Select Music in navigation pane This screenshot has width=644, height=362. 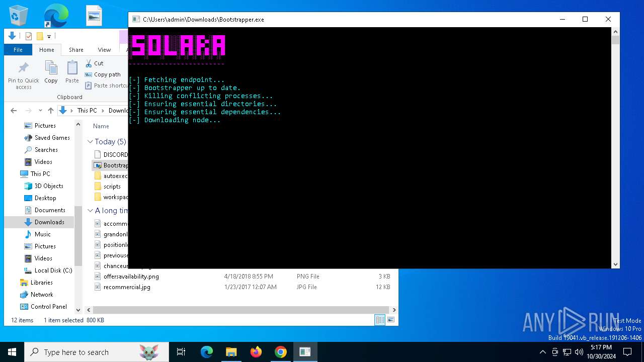tap(38, 234)
